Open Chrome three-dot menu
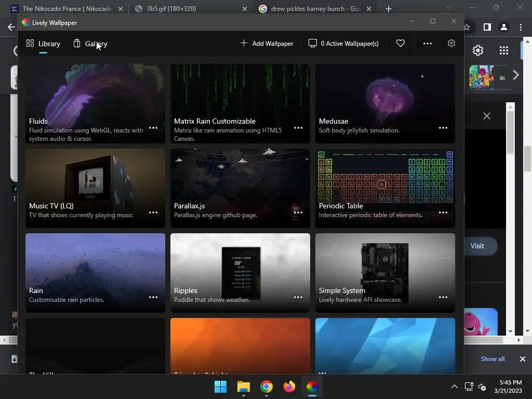This screenshot has height=399, width=532. (x=521, y=27)
